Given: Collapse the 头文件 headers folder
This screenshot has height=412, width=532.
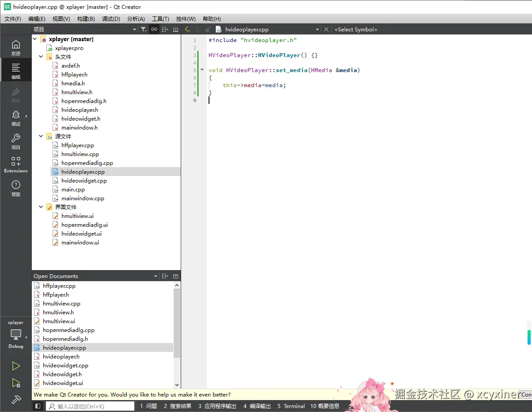Looking at the screenshot, I should [x=41, y=57].
